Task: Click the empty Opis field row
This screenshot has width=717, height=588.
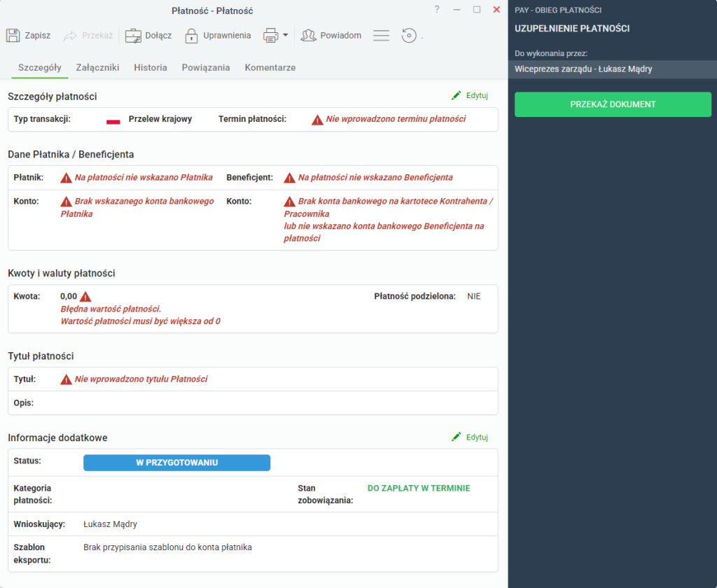Action: (x=253, y=402)
